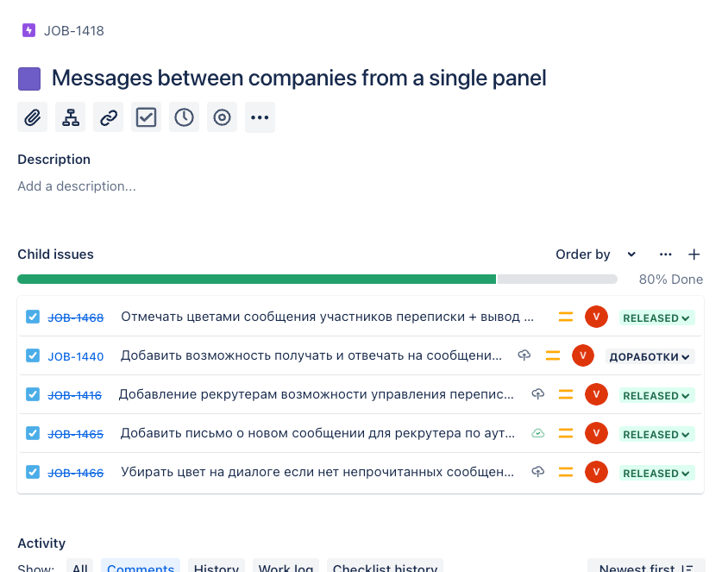Open JOB-1418 breadcrumb link
Screen dimensions: 728x572
point(74,31)
